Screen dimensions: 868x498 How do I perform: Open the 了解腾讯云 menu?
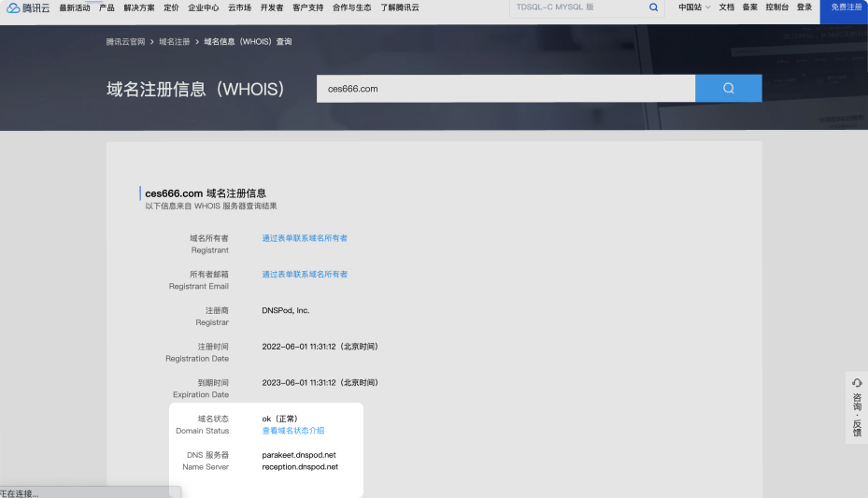click(400, 7)
